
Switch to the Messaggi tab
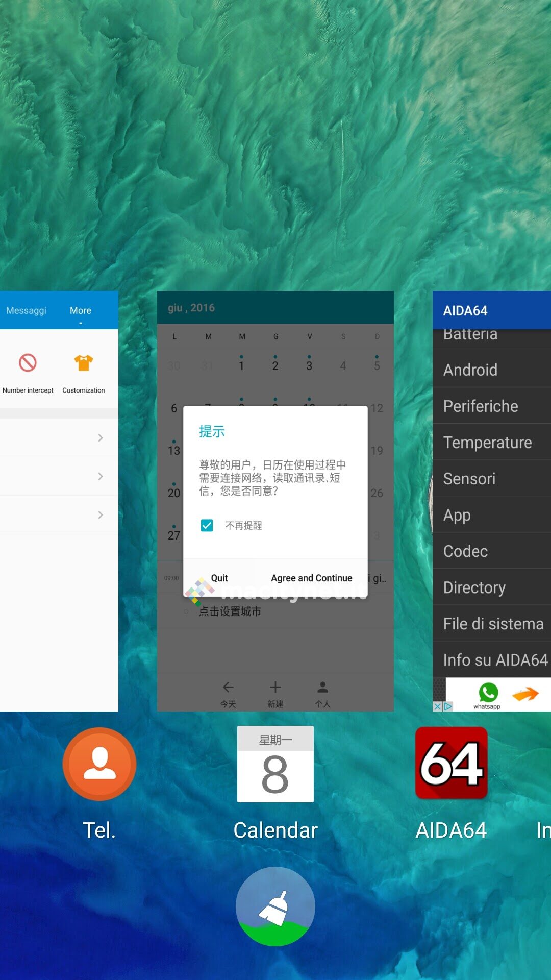[x=26, y=310]
